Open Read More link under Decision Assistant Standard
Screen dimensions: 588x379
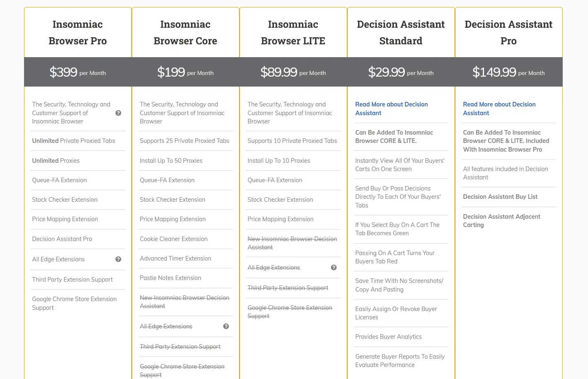391,109
